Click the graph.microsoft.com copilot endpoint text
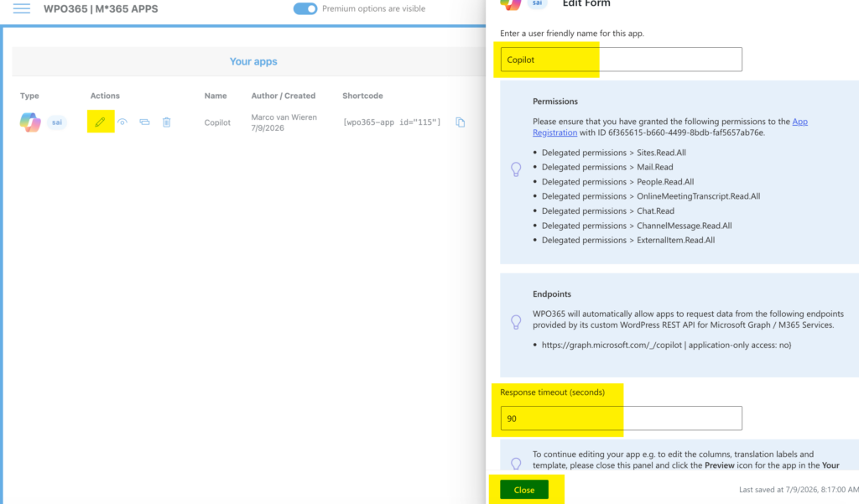 pos(667,346)
